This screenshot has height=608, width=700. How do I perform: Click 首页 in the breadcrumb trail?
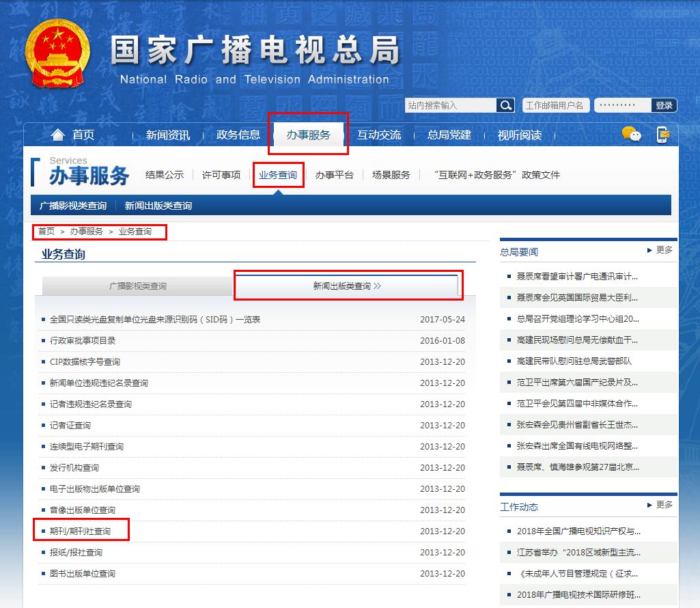tap(46, 232)
